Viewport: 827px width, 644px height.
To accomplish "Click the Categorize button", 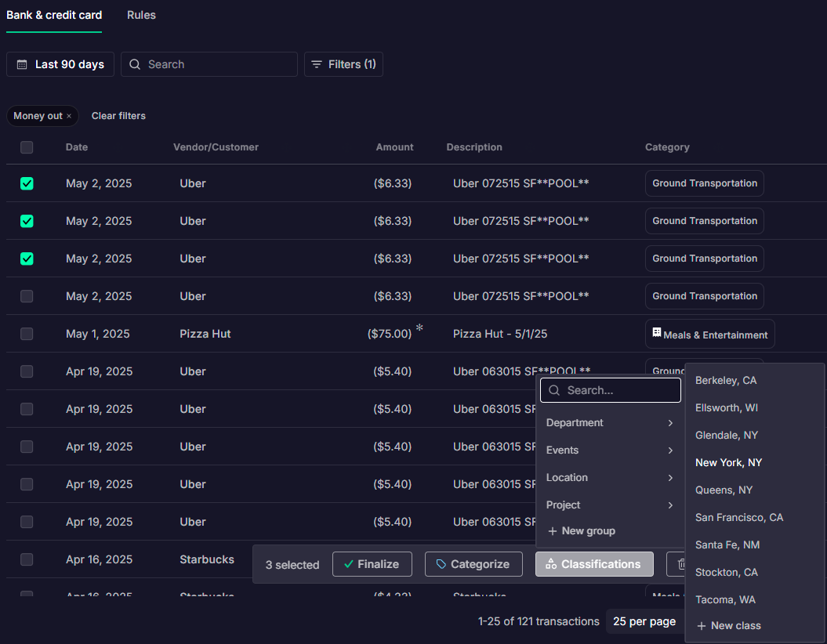I will pyautogui.click(x=473, y=564).
